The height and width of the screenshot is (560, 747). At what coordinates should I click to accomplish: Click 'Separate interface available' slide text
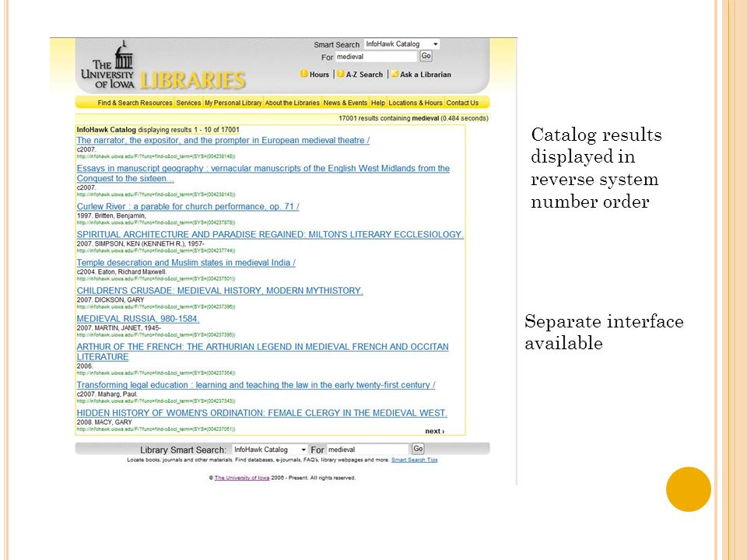(604, 332)
